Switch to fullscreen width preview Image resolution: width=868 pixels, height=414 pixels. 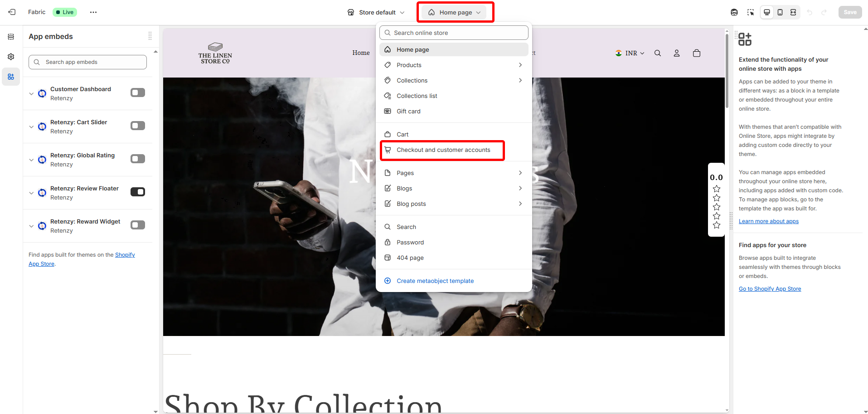pyautogui.click(x=793, y=12)
